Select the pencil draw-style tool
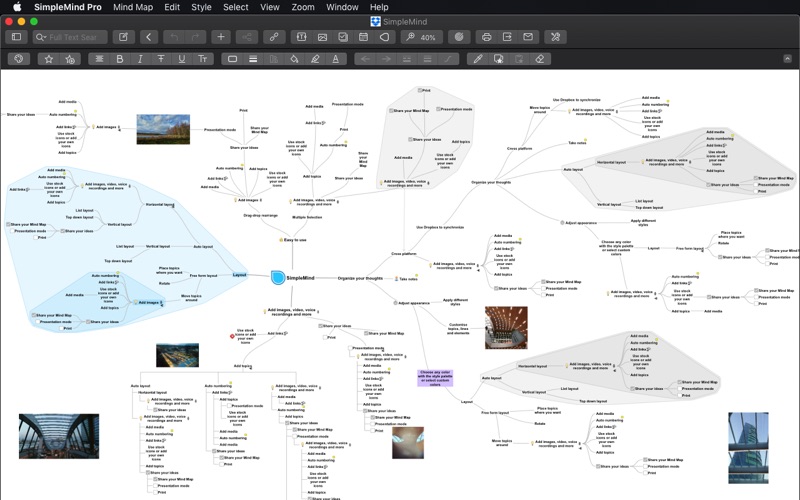Image resolution: width=800 pixels, height=500 pixels. (478, 59)
